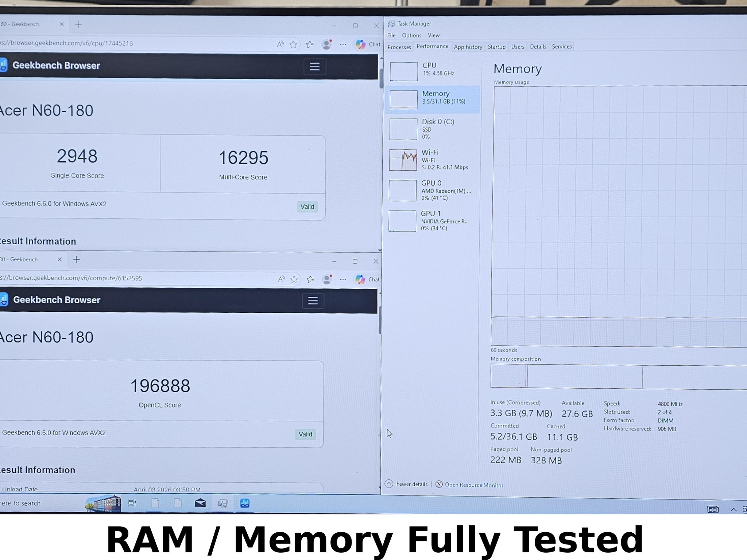
Task: Click the Multi-Core Score value 16295
Action: point(243,158)
